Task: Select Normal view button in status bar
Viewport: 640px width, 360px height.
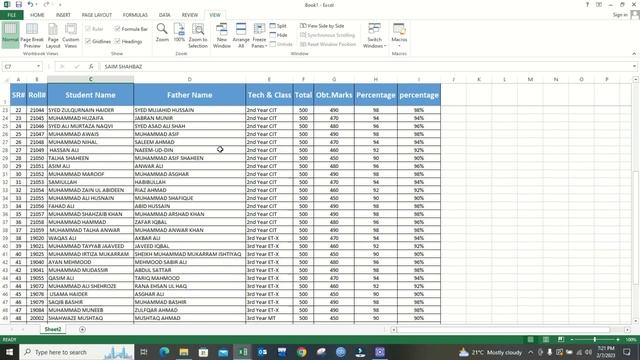Action: coord(530,340)
